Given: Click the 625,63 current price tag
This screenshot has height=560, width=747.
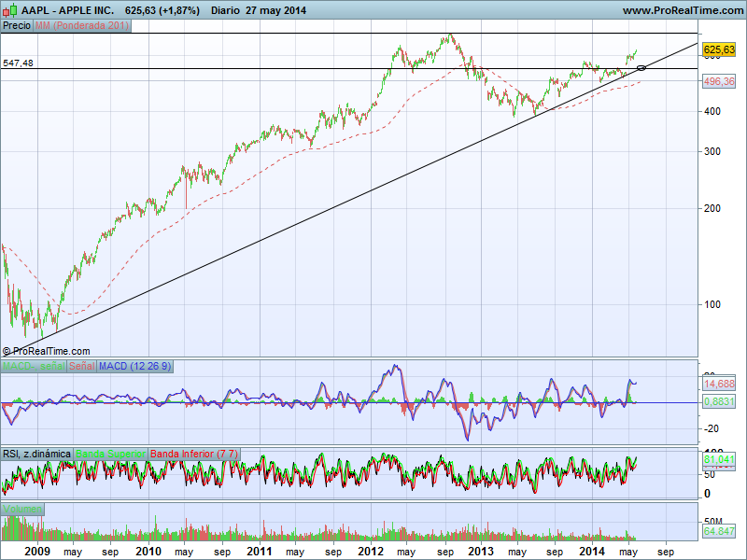Looking at the screenshot, I should pos(719,49).
